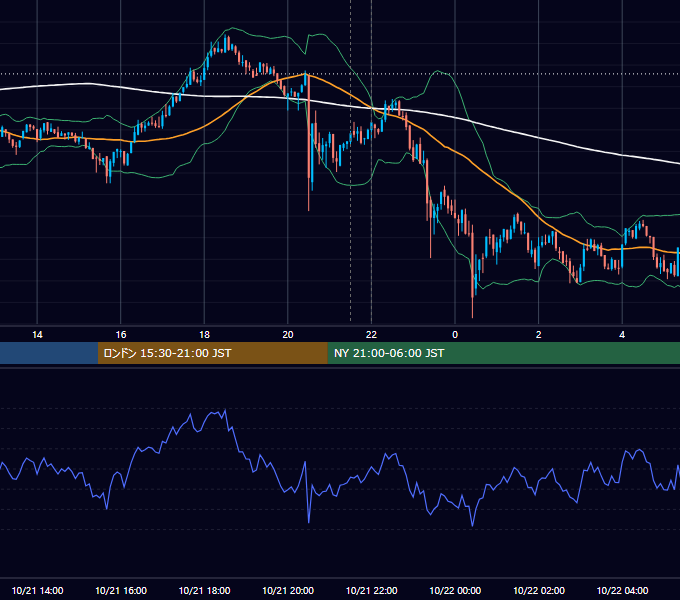Click the 10/21 20:00 date label
This screenshot has height=600, width=680.
pos(288,590)
